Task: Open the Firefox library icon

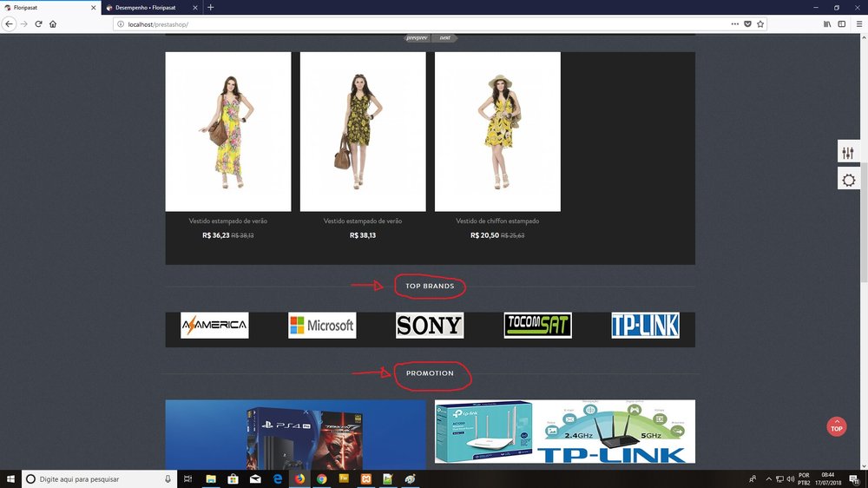Action: pos(827,23)
